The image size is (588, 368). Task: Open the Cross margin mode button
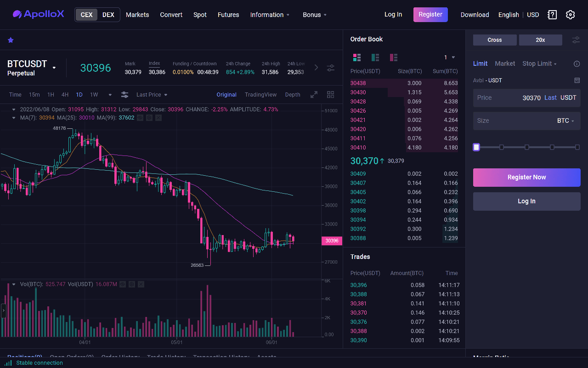click(x=495, y=40)
